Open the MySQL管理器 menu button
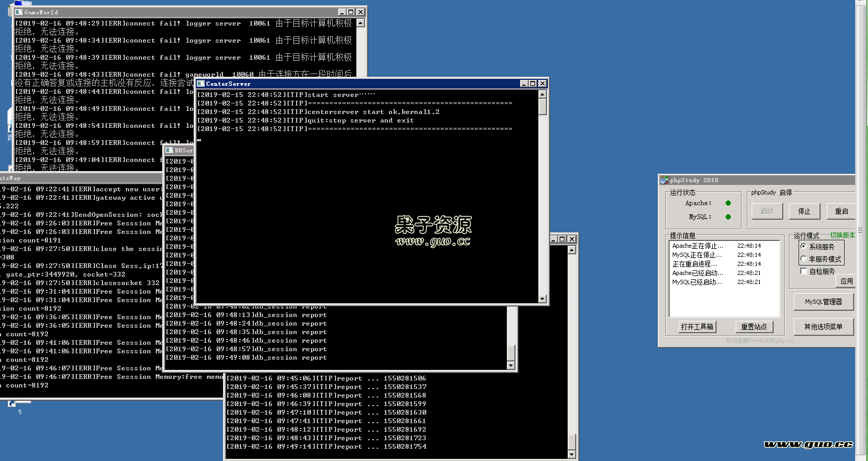 pyautogui.click(x=823, y=302)
